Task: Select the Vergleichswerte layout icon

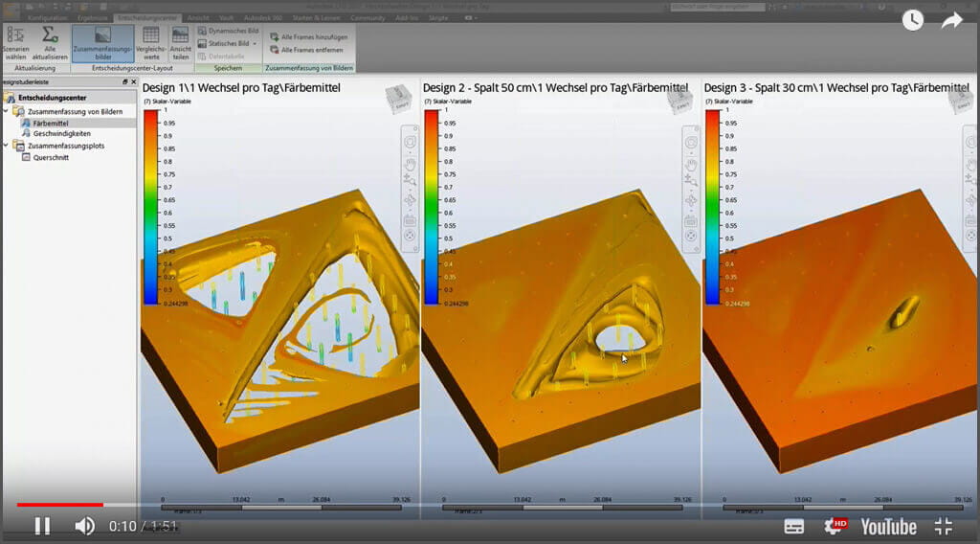Action: pos(150,42)
